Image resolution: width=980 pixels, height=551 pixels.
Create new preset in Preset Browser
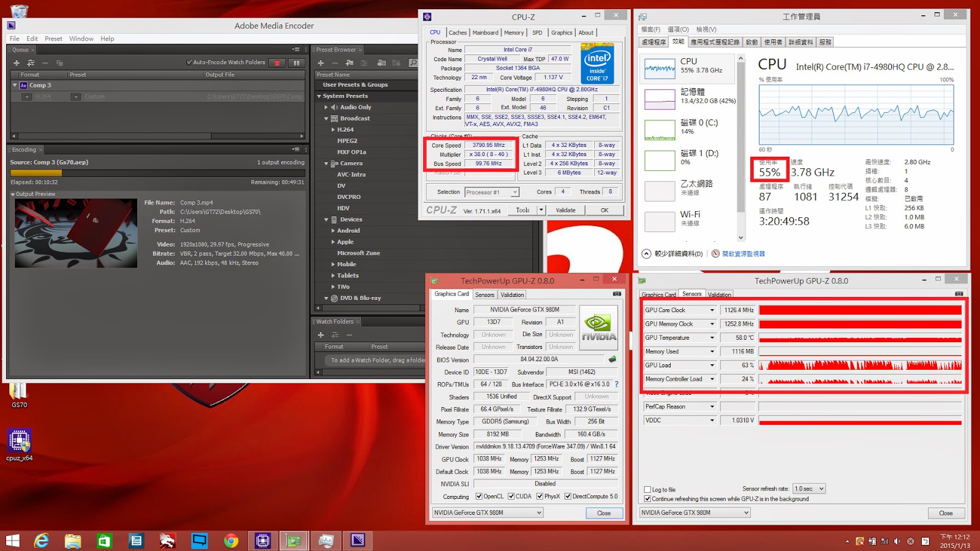[x=320, y=63]
